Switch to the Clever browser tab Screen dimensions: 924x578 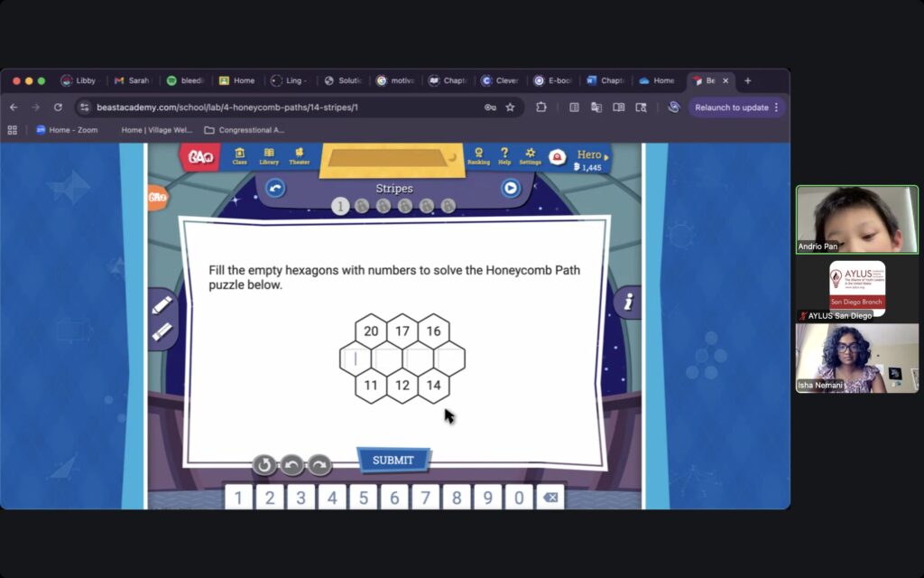tap(500, 80)
